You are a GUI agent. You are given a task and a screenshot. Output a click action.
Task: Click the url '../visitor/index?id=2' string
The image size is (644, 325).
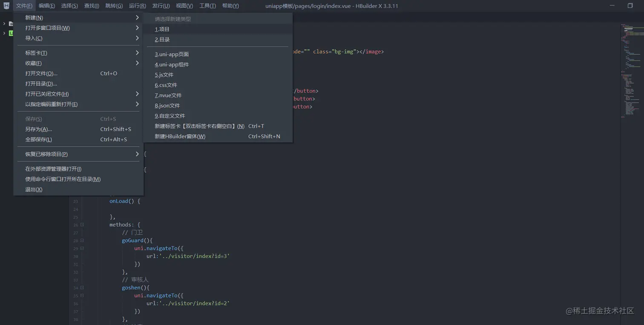coord(195,303)
